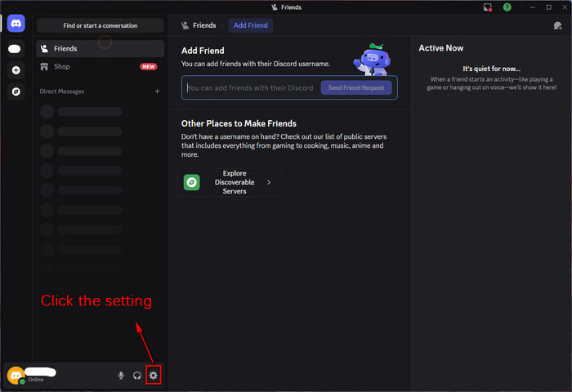Image resolution: width=572 pixels, height=392 pixels.
Task: Open the Friends tab in header
Action: [199, 25]
